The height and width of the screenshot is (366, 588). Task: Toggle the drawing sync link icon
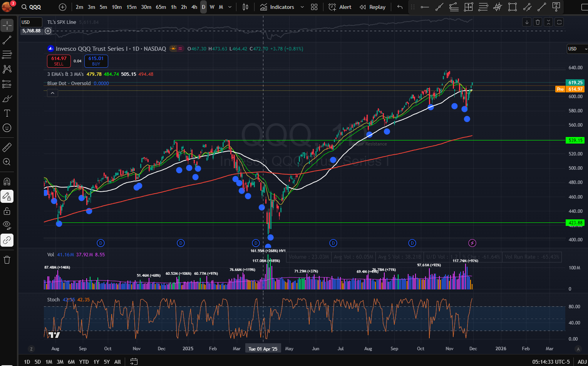[7, 240]
